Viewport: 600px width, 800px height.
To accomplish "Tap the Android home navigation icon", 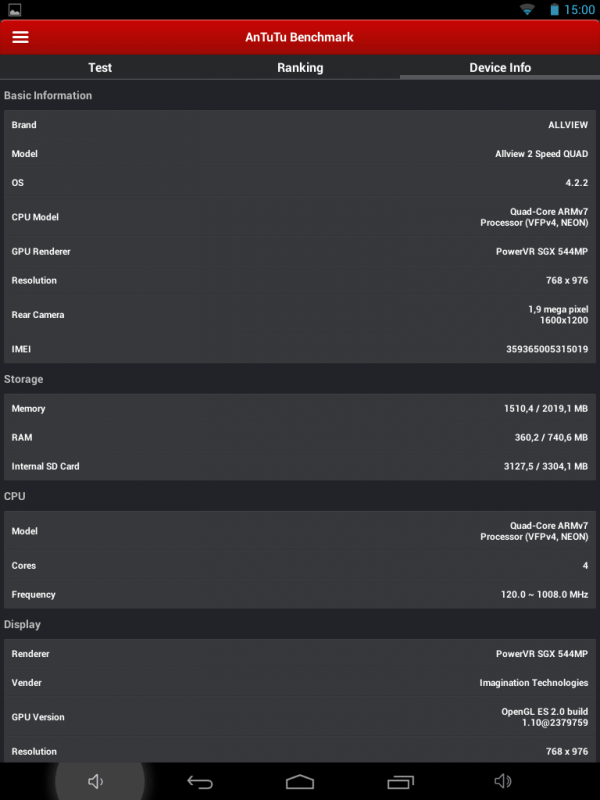I will (300, 781).
